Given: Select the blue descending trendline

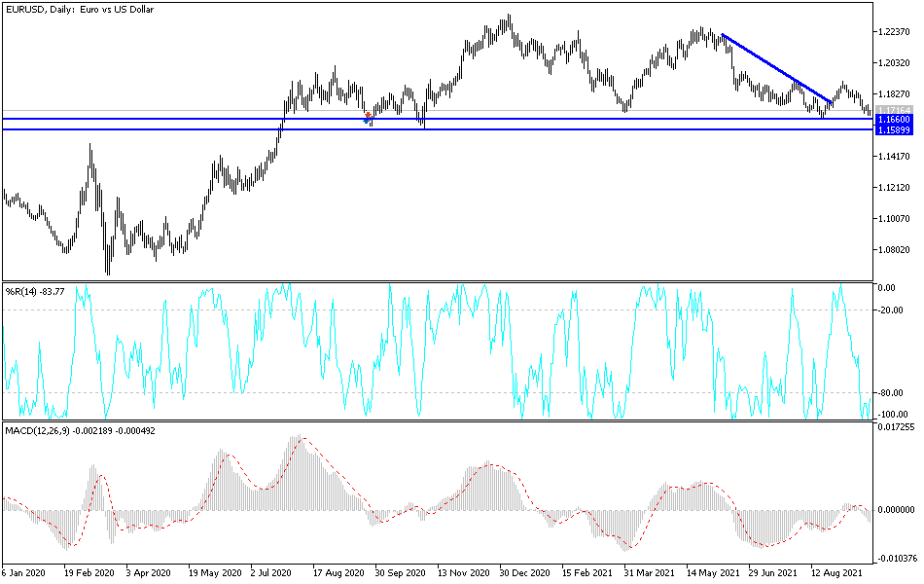Looking at the screenshot, I should [x=778, y=68].
